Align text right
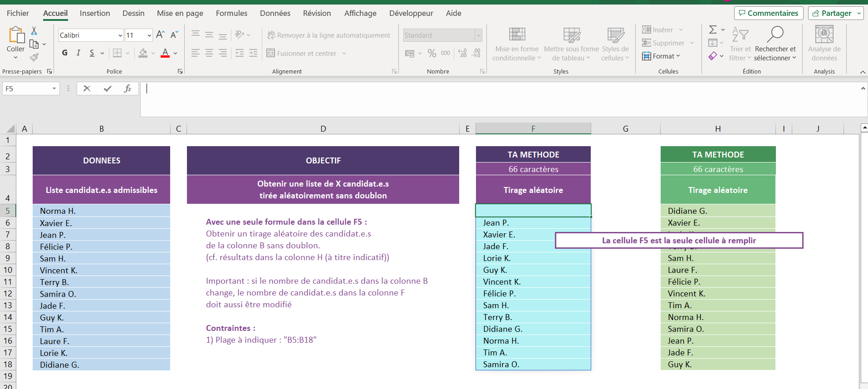Image resolution: width=868 pixels, height=389 pixels. [223, 53]
